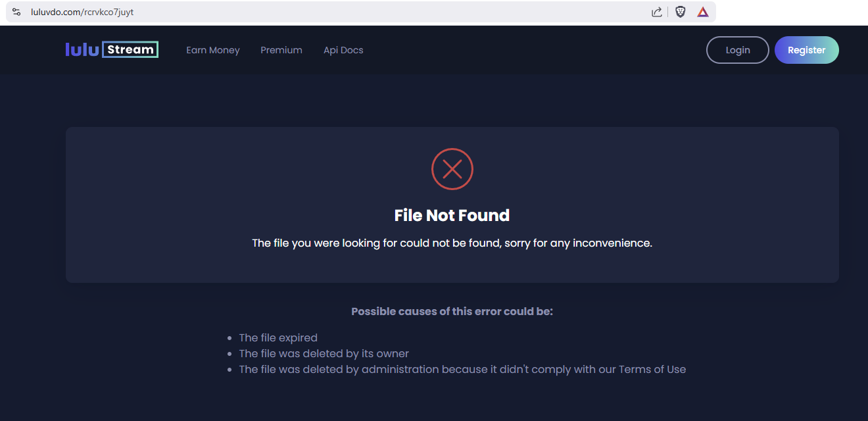The image size is (868, 421).
Task: Open the Earn Money page
Action: [212, 50]
